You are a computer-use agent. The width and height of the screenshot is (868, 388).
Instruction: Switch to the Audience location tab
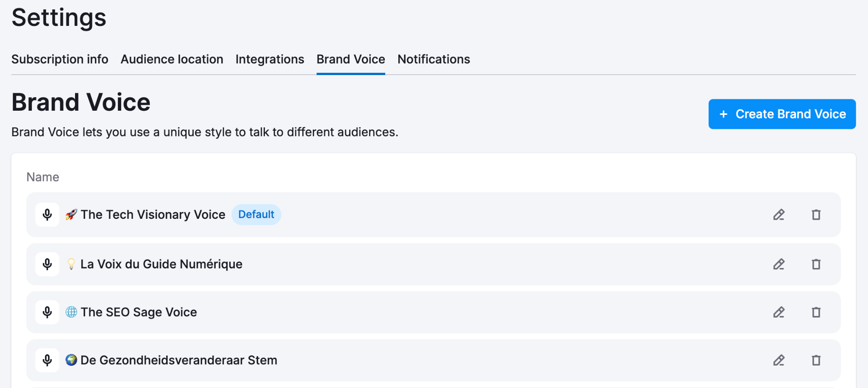click(172, 59)
